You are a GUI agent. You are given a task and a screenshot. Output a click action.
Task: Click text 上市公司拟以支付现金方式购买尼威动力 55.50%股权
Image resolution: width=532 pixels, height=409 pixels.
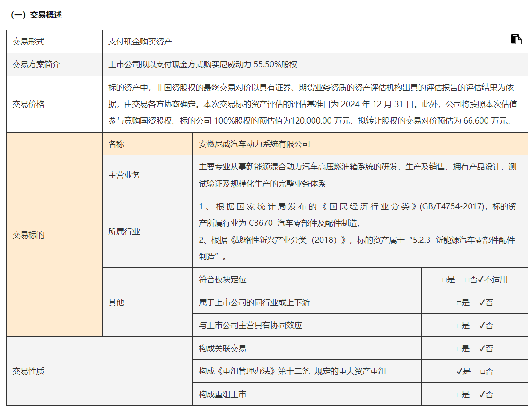coord(202,64)
